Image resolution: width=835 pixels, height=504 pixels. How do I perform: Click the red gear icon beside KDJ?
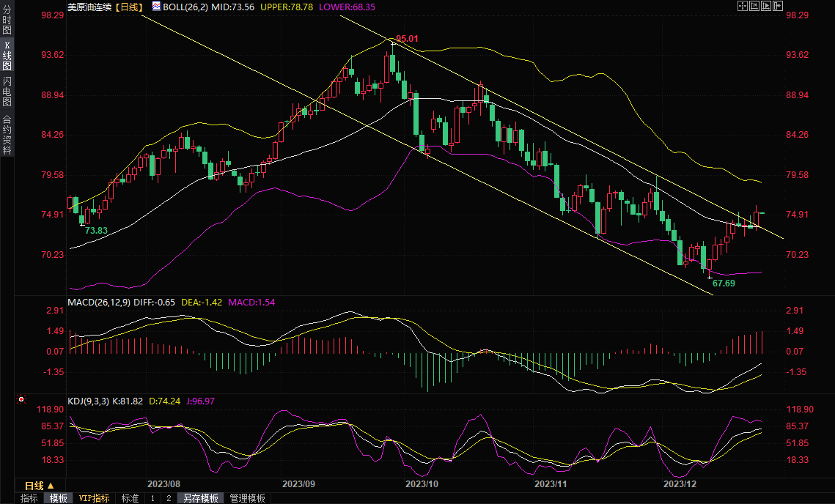point(21,400)
